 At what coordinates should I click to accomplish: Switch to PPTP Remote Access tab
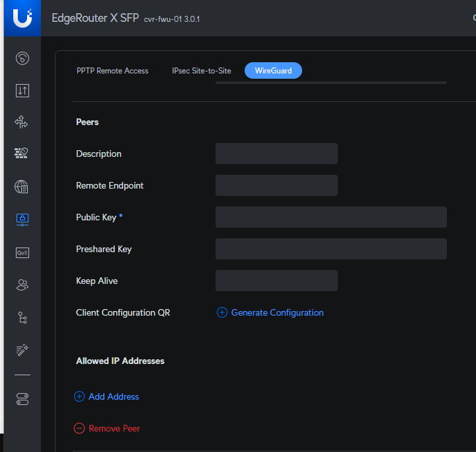pyautogui.click(x=112, y=71)
